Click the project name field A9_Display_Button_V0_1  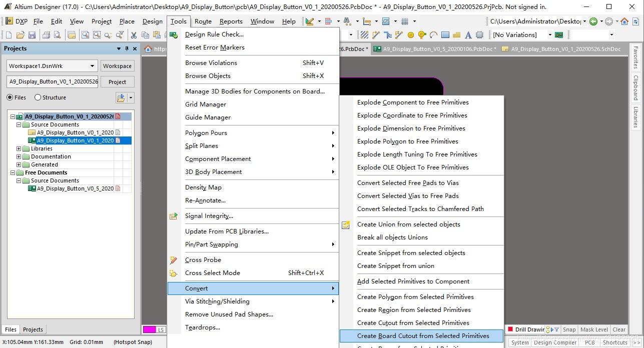(53, 81)
